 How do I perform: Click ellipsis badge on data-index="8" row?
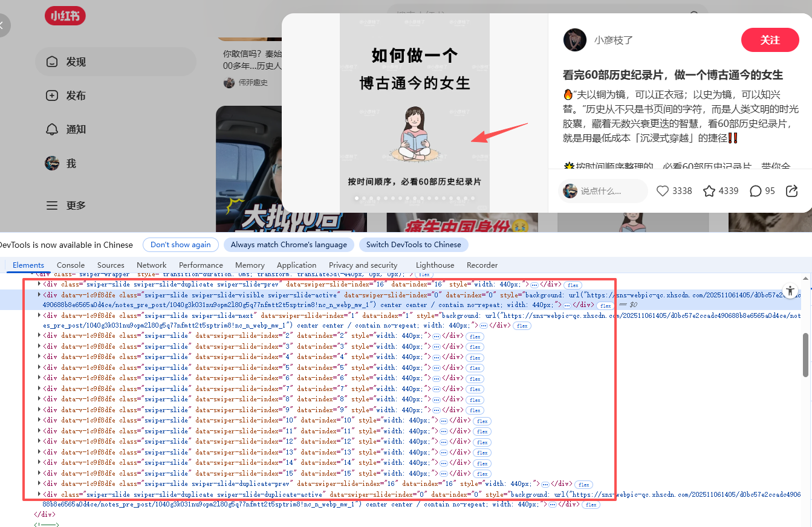pyautogui.click(x=436, y=399)
